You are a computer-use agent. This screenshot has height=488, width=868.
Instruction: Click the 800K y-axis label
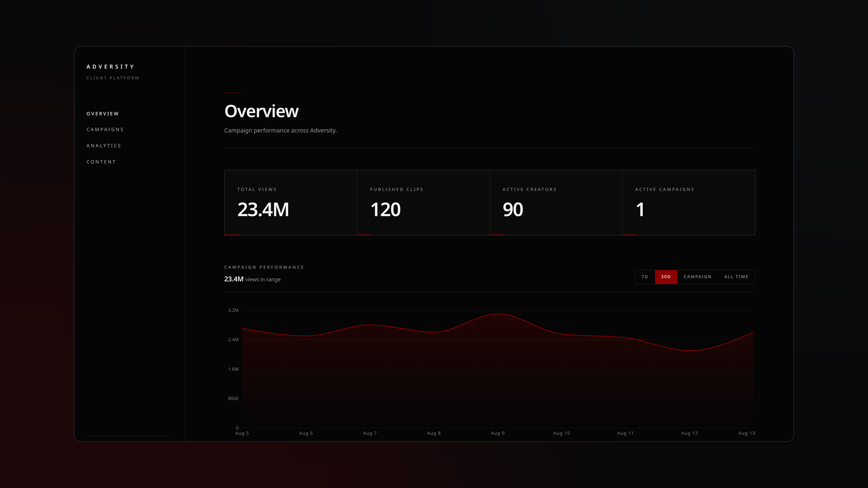233,399
